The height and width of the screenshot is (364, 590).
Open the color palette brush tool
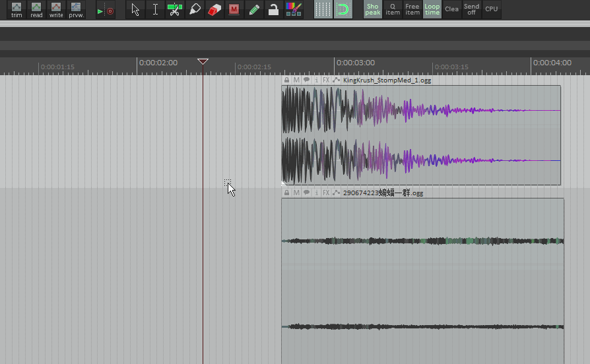[294, 9]
